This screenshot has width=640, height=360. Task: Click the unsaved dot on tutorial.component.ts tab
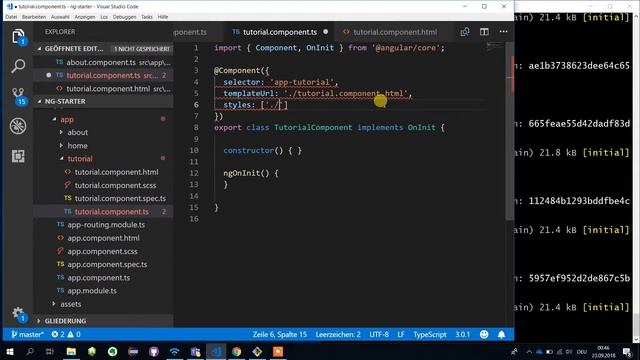click(325, 32)
